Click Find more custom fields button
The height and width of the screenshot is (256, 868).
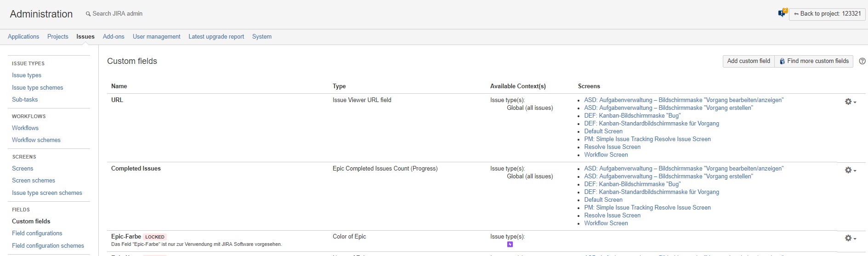(814, 61)
